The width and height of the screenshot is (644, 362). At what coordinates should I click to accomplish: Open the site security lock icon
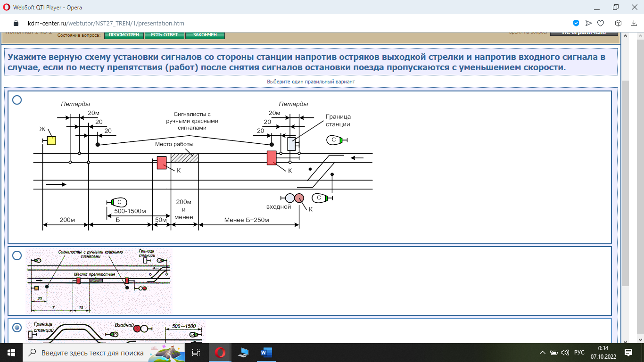point(16,23)
